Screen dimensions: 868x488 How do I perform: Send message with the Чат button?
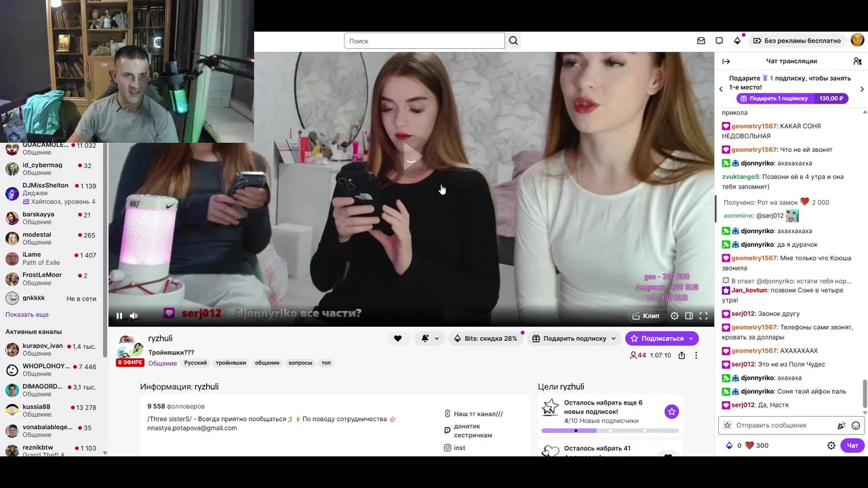click(x=853, y=445)
